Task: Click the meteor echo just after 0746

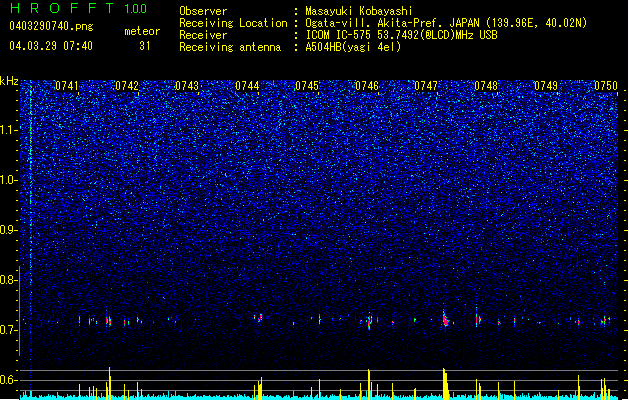Action: 369,321
